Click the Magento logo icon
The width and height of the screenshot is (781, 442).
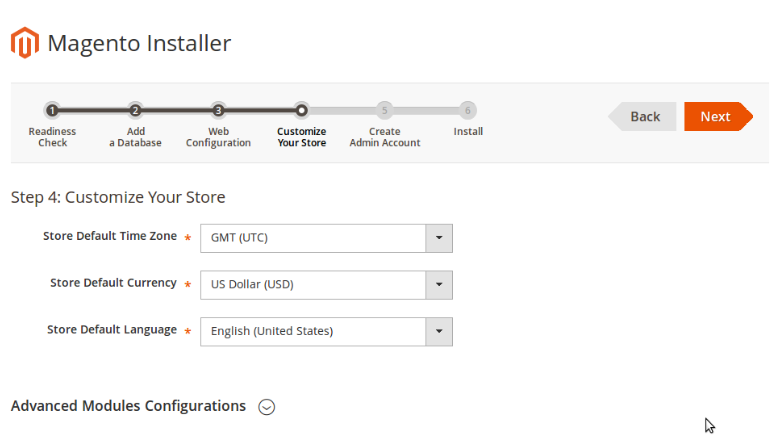pos(25,43)
